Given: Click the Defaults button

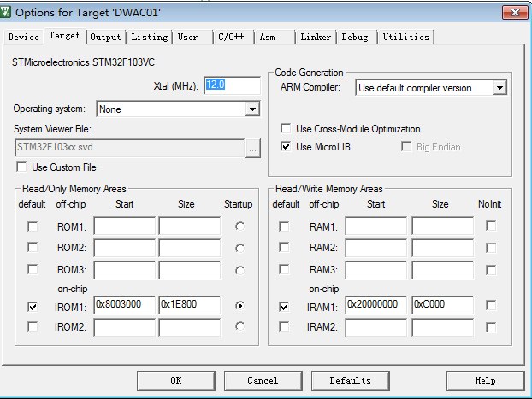Looking at the screenshot, I should [x=350, y=381].
